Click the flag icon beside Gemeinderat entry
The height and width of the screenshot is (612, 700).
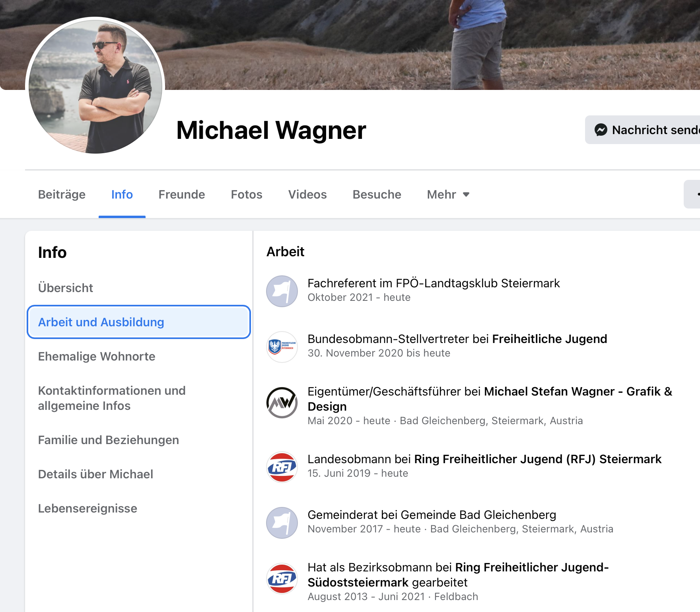(x=282, y=523)
